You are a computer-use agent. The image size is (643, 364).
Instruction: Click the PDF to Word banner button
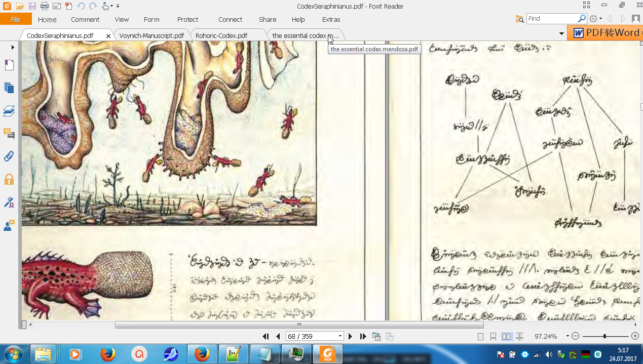click(605, 33)
